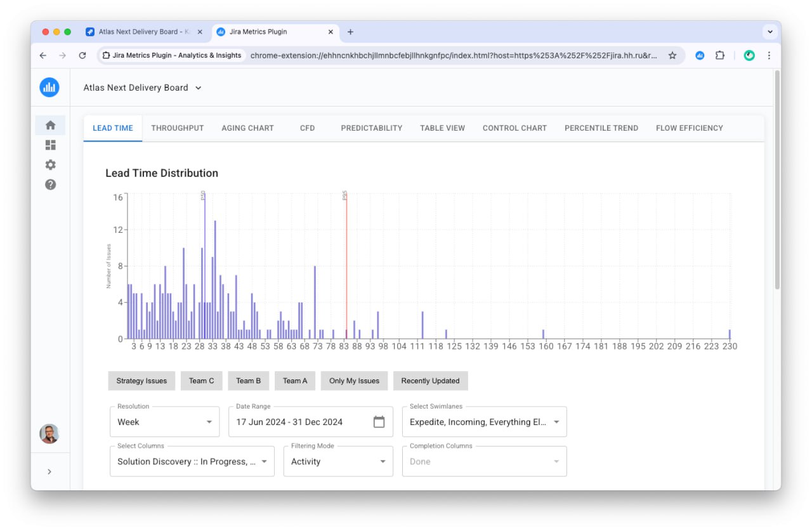This screenshot has height=531, width=812.
Task: Open new tab with plus button
Action: (350, 32)
